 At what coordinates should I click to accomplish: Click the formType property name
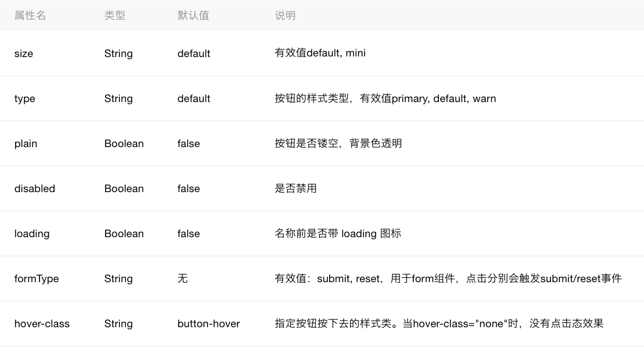37,279
